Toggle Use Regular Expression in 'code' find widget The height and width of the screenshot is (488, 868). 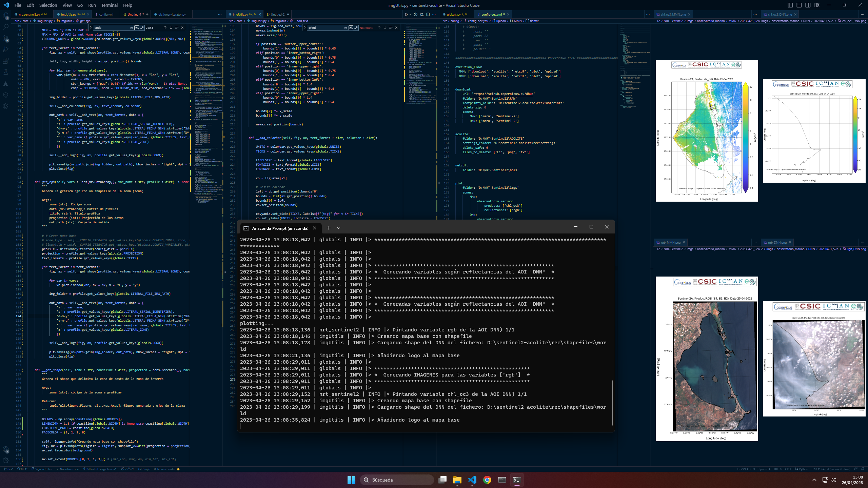point(142,28)
